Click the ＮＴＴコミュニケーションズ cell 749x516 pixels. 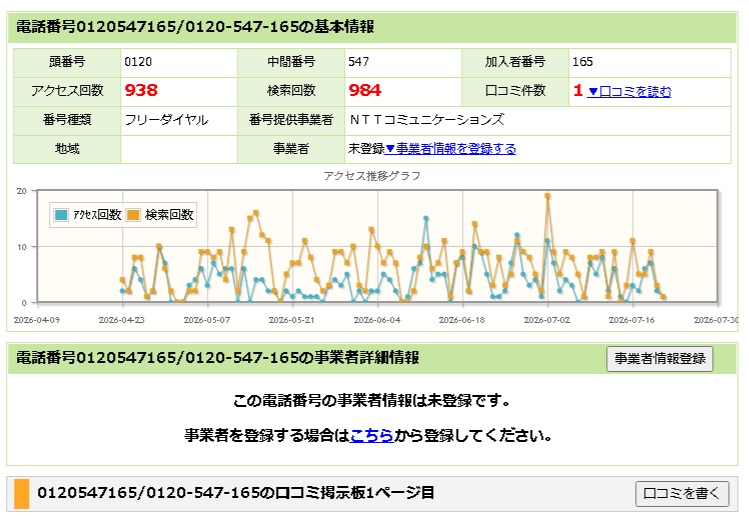coord(538,120)
